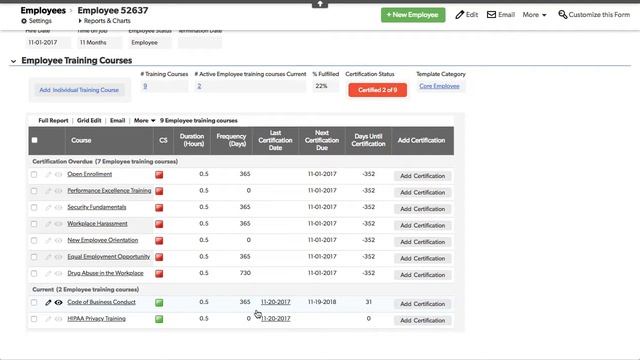
Task: Open Full Report menu item
Action: click(x=53, y=120)
